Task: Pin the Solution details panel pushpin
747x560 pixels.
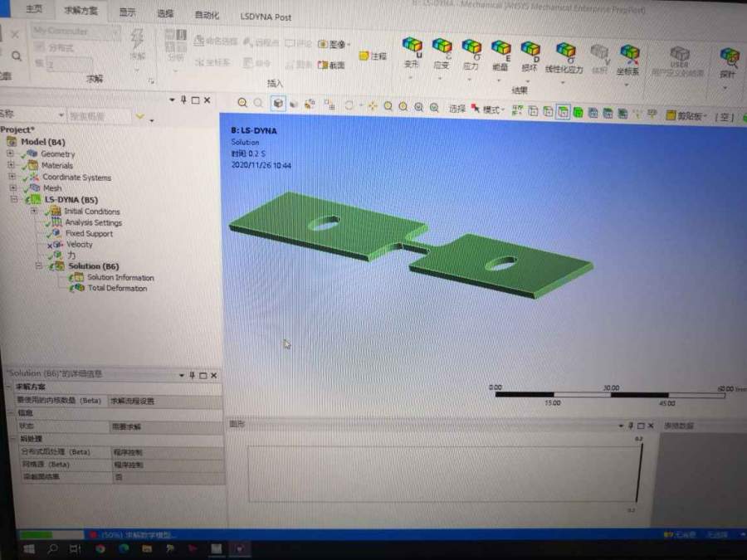Action: tap(192, 375)
